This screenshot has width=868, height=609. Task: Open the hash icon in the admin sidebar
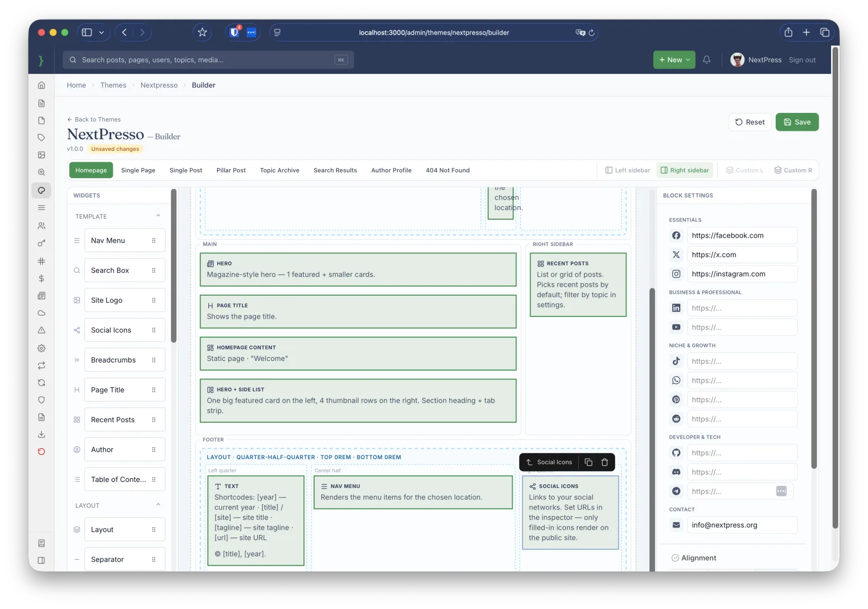pos(41,261)
